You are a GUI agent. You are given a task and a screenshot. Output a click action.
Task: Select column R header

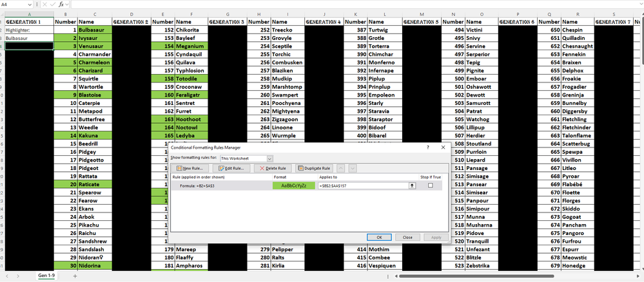tap(578, 14)
